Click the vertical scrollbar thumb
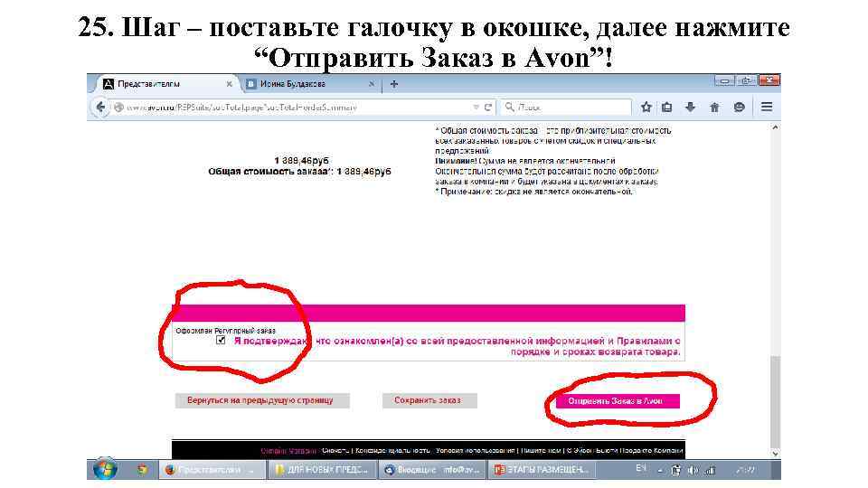Screen dimensions: 868x488 775,401
